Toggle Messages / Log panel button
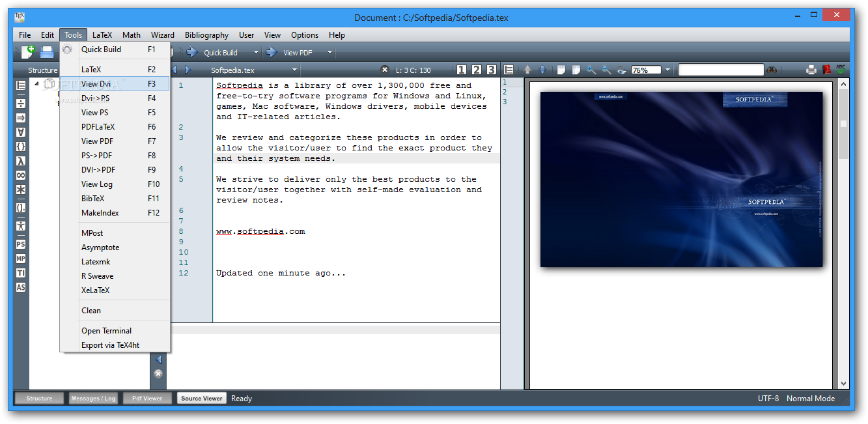This screenshot has width=868, height=424. [93, 398]
